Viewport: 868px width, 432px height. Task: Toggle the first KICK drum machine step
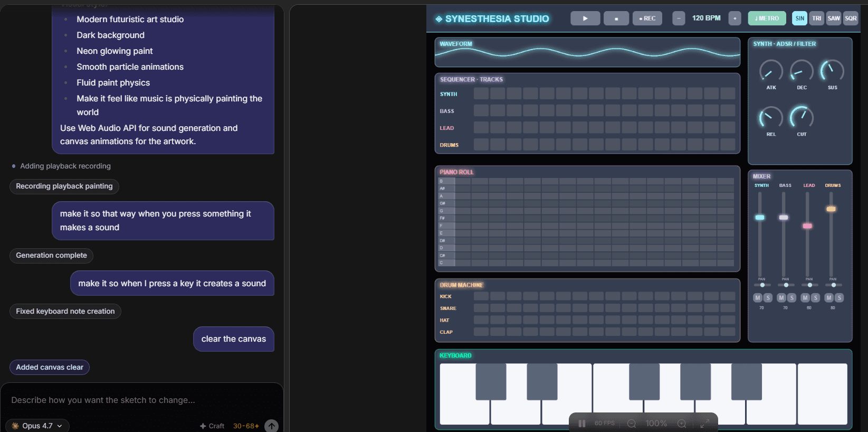(x=481, y=296)
